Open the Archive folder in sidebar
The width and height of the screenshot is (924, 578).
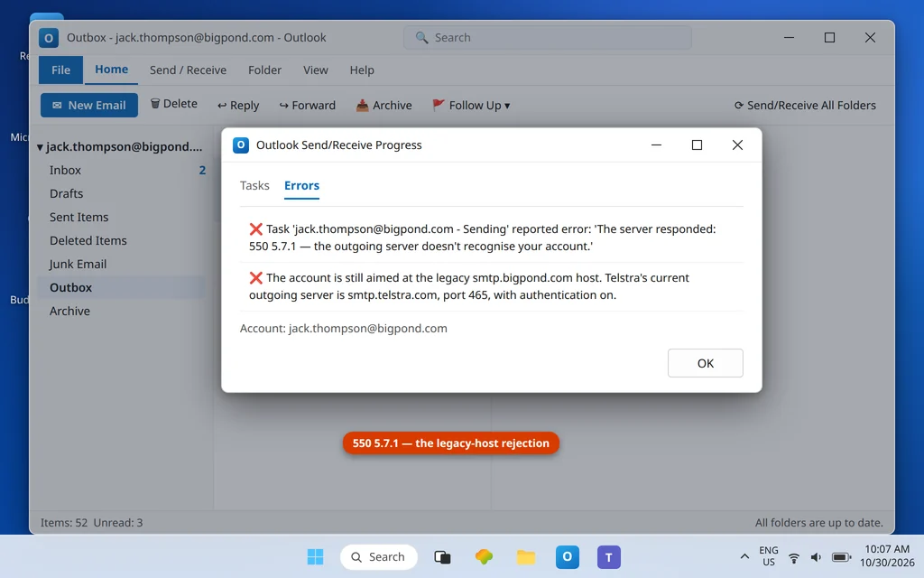click(x=122, y=312)
